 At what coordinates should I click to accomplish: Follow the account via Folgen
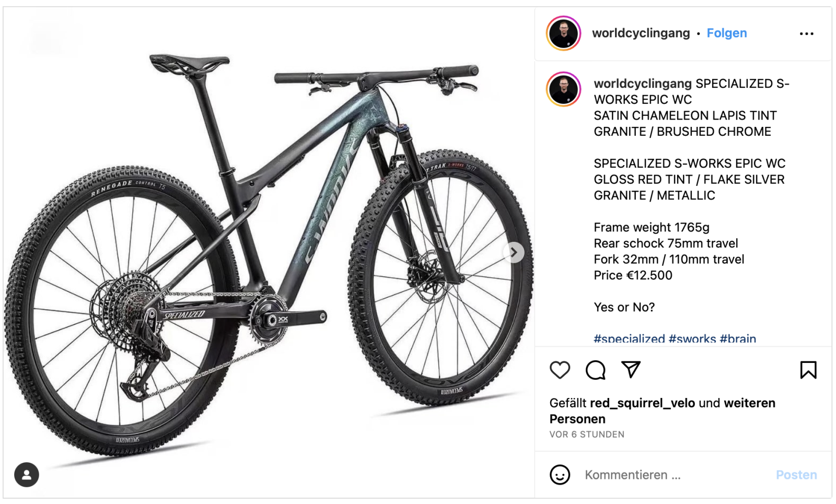pos(726,33)
